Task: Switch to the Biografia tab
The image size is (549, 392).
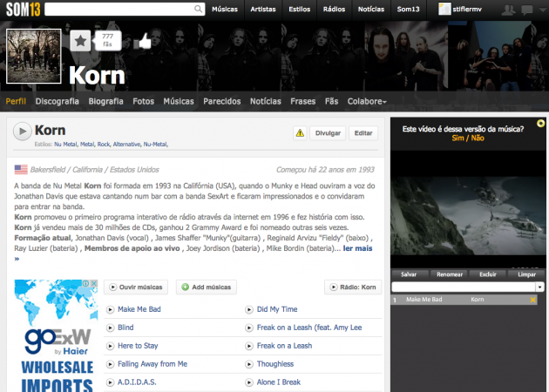Action: (x=105, y=102)
